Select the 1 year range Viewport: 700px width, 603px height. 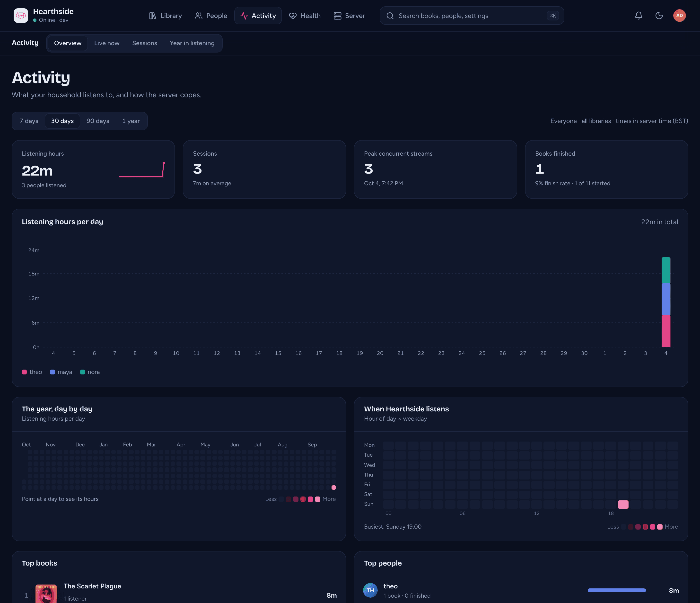131,121
